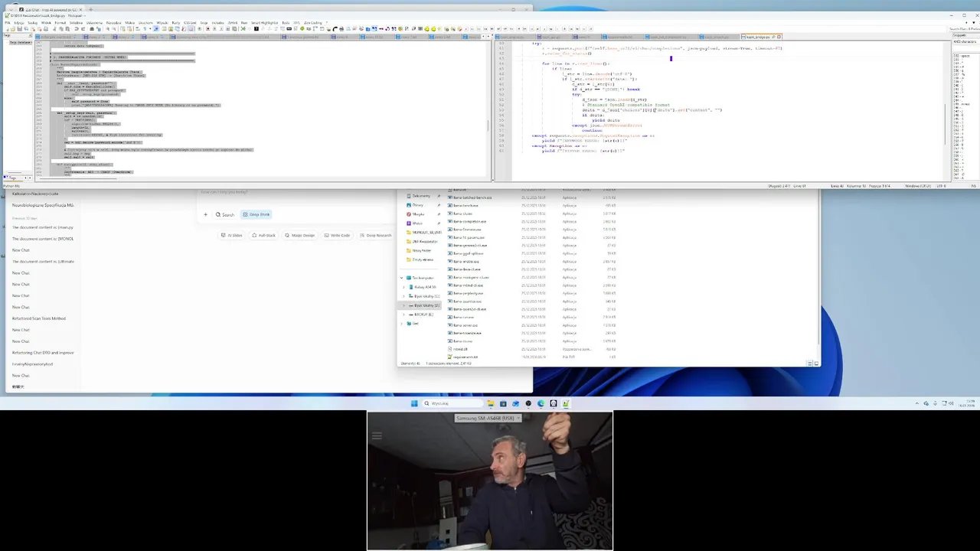The image size is (980, 551).
Task: Open the Windows Start menu
Action: pos(414,403)
